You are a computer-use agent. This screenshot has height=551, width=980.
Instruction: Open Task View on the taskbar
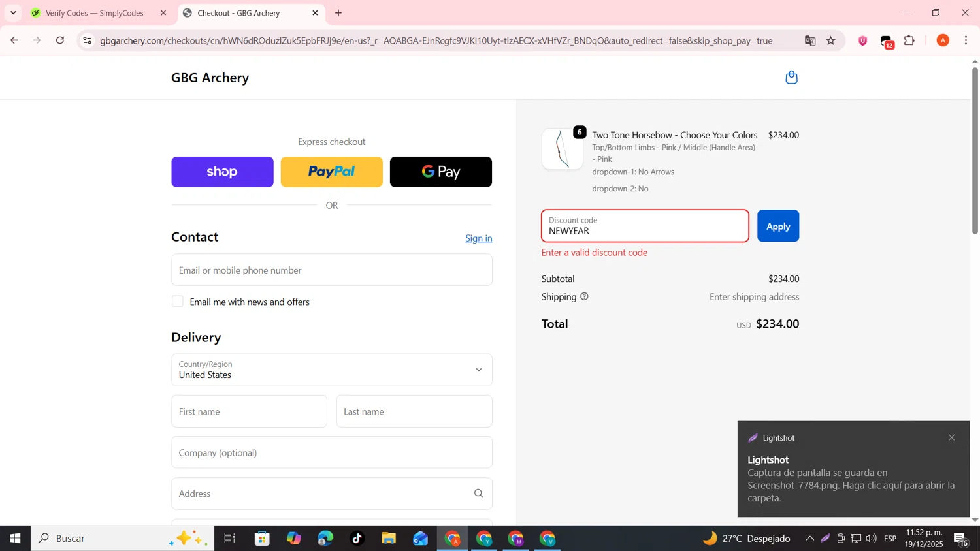tap(229, 539)
